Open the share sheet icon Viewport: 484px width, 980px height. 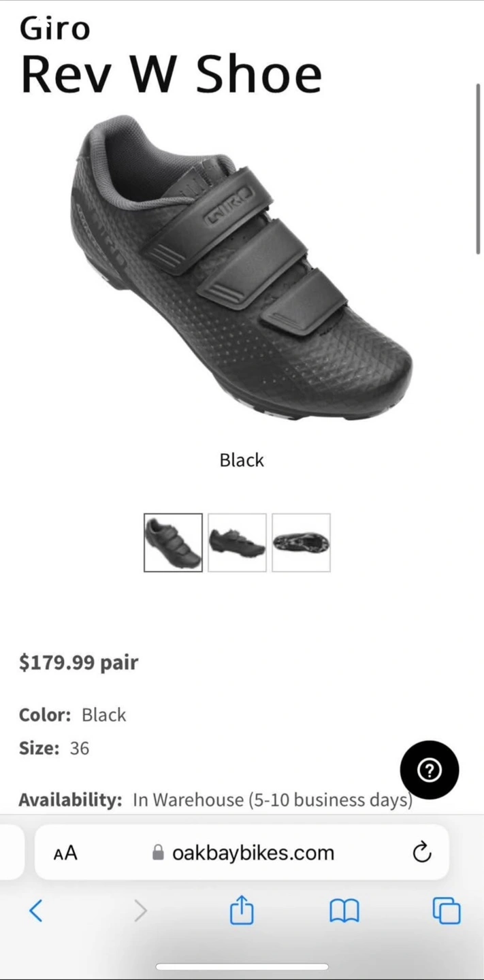242,910
